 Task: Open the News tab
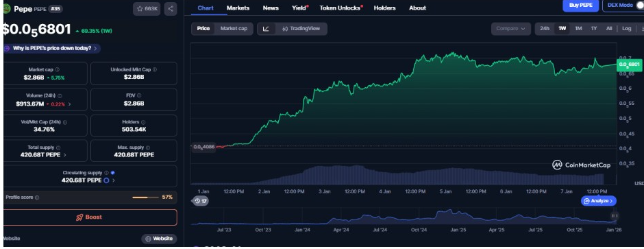271,8
